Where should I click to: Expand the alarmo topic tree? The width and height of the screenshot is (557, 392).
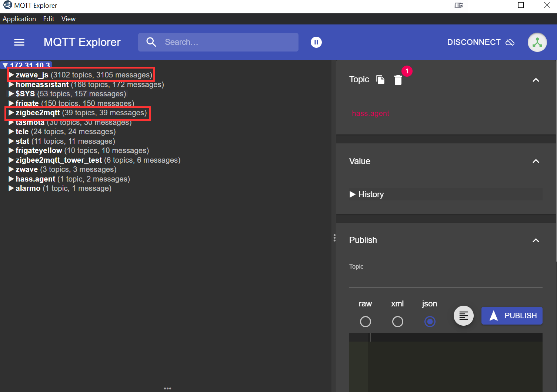pos(11,188)
